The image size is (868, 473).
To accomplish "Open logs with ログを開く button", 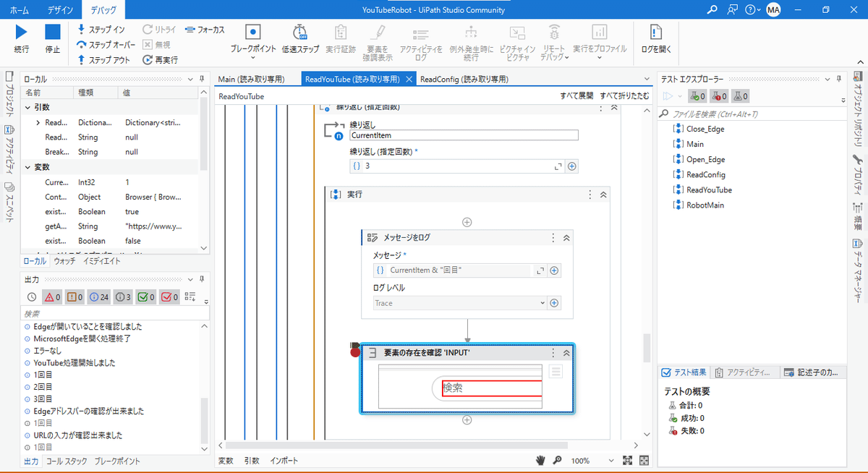I will point(656,38).
